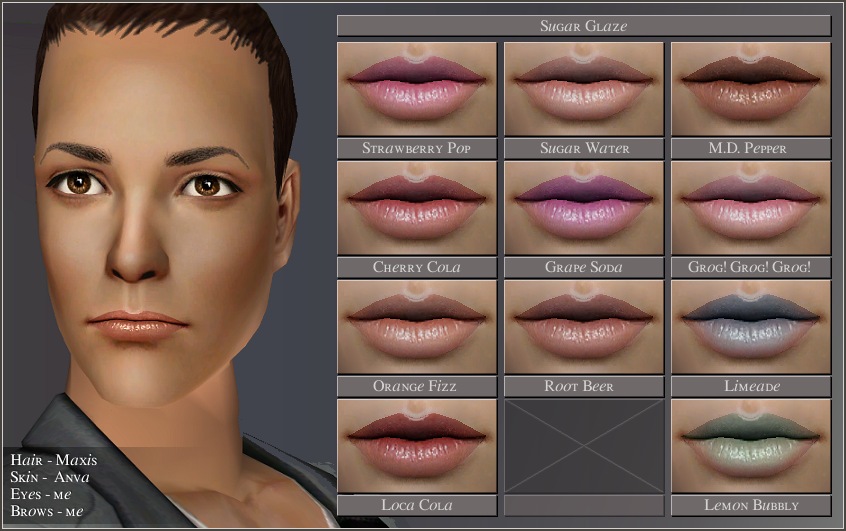The height and width of the screenshot is (531, 846).
Task: Select the Cherry Cola caption
Action: pos(417,267)
